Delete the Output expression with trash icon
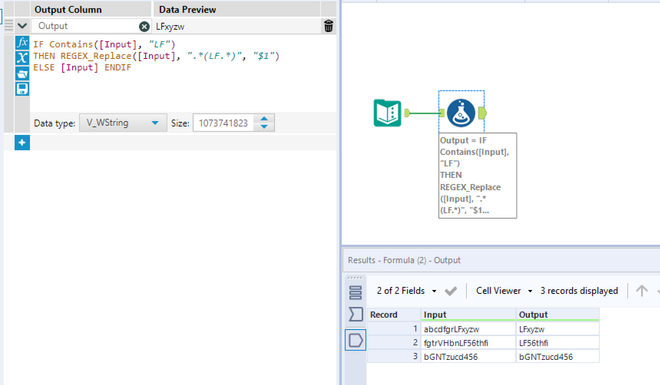Image resolution: width=660 pixels, height=385 pixels. pos(329,26)
